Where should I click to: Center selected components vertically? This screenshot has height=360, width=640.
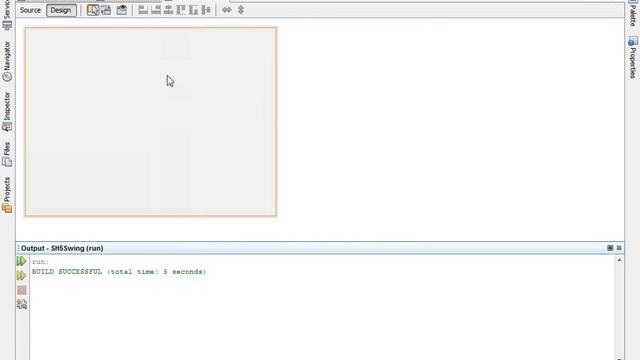click(x=206, y=10)
